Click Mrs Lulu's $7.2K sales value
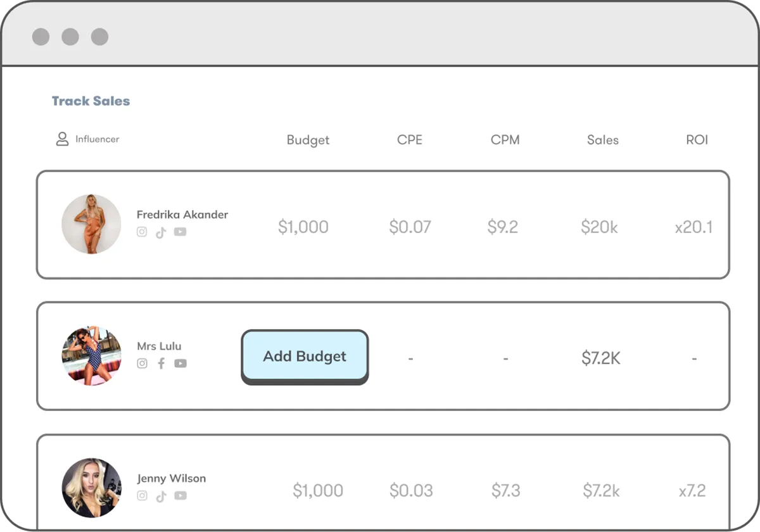The width and height of the screenshot is (760, 532). point(601,358)
